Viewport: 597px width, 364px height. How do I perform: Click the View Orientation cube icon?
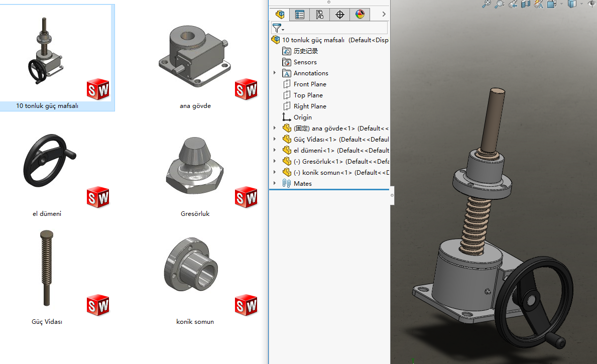[551, 4]
